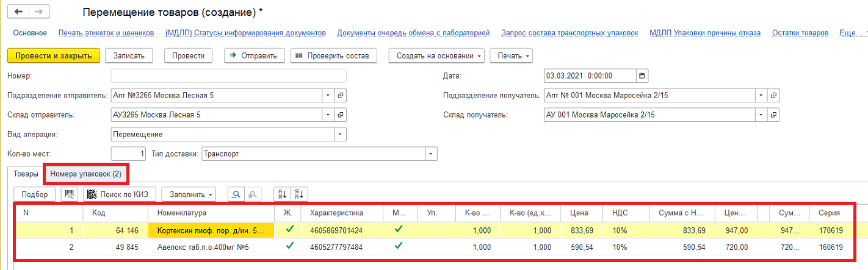Viewport: 868px width, 270px height.
Task: Switch to Номера упаковок (2) tab
Action: [85, 174]
